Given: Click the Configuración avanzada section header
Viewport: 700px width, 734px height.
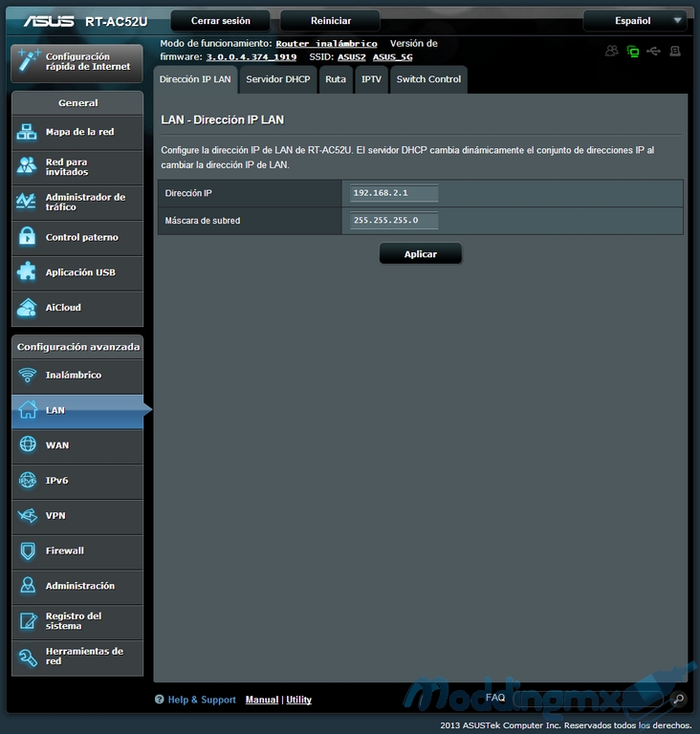Looking at the screenshot, I should click(77, 347).
